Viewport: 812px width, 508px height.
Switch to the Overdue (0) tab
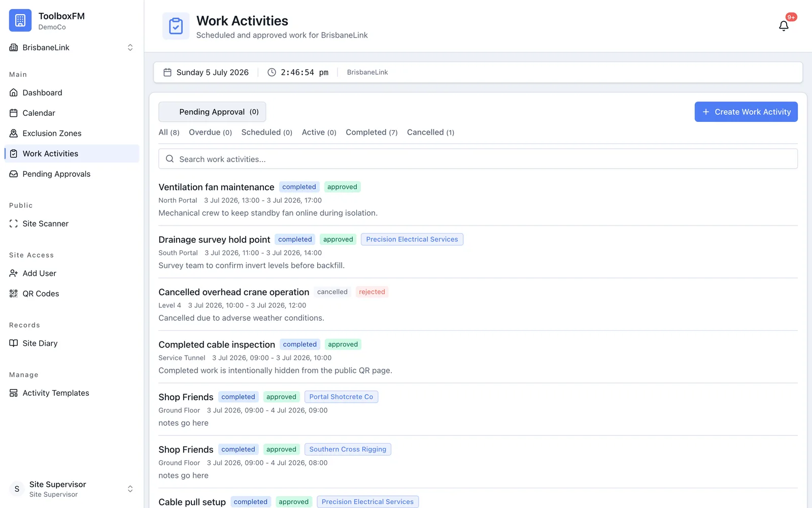(210, 132)
